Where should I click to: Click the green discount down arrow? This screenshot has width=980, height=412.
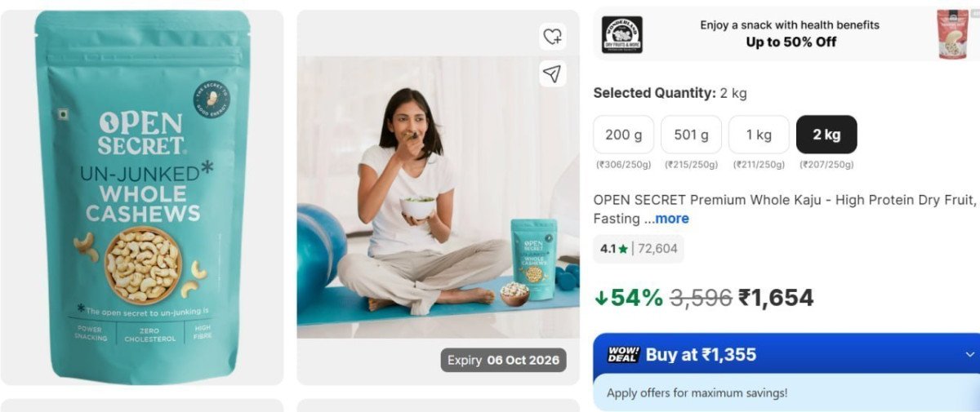point(601,299)
